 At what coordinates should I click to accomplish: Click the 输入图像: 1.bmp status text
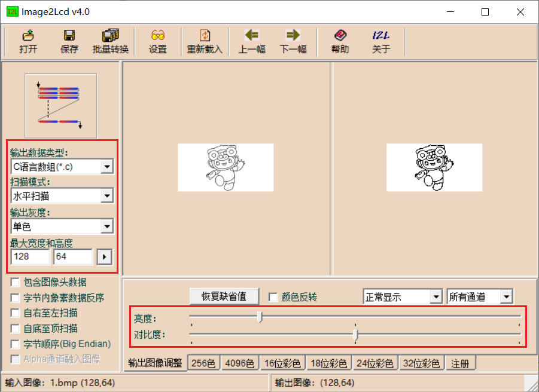click(60, 382)
